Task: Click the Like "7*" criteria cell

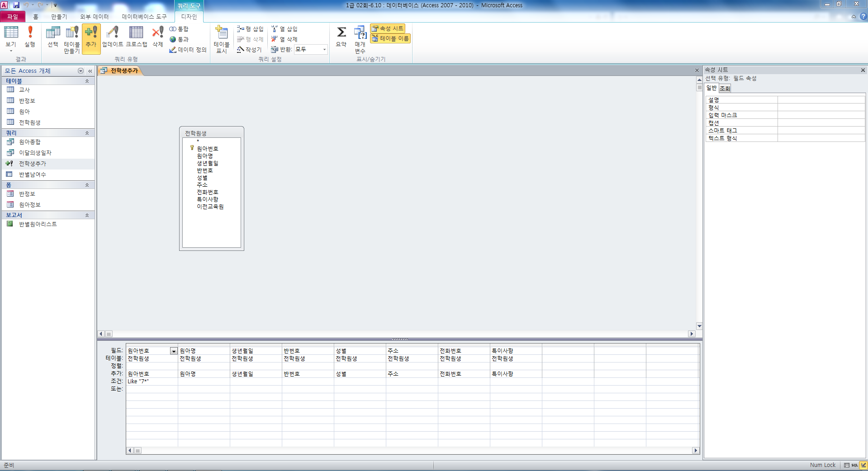Action: coord(151,382)
